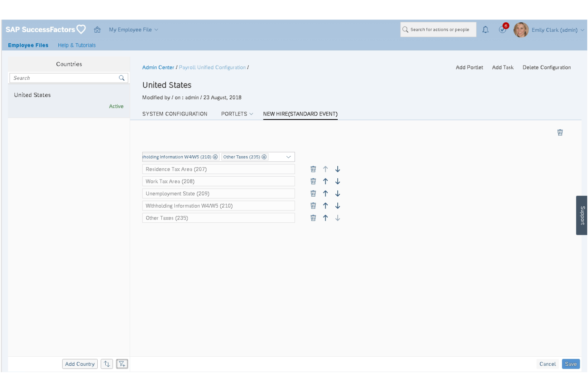Move Withholding Information W4/W5 (210) down
Image resolution: width=588 pixels, height=392 pixels.
click(338, 206)
